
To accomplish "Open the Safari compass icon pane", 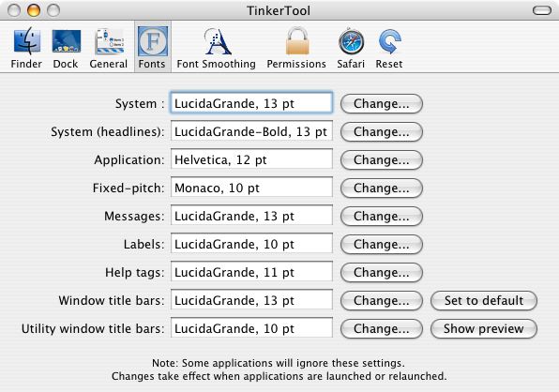I will [x=351, y=48].
